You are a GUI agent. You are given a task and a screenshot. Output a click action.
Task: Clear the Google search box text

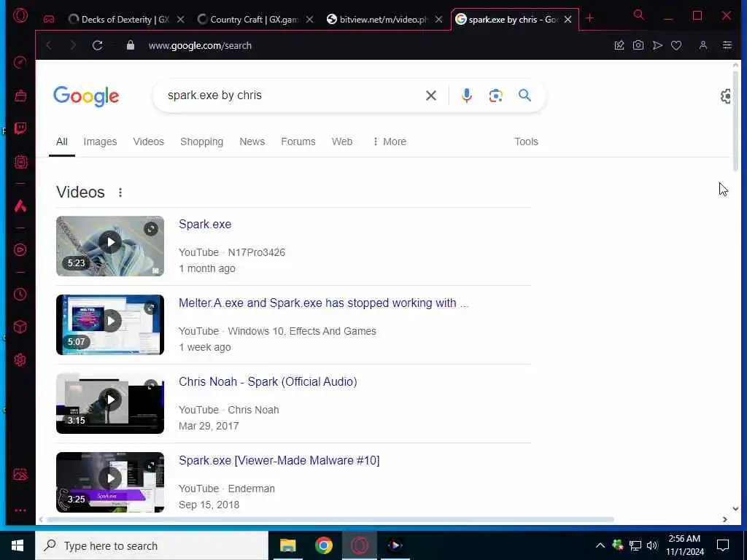click(x=430, y=96)
